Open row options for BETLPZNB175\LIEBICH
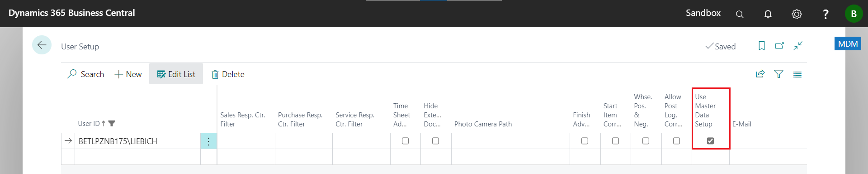 pos(208,141)
